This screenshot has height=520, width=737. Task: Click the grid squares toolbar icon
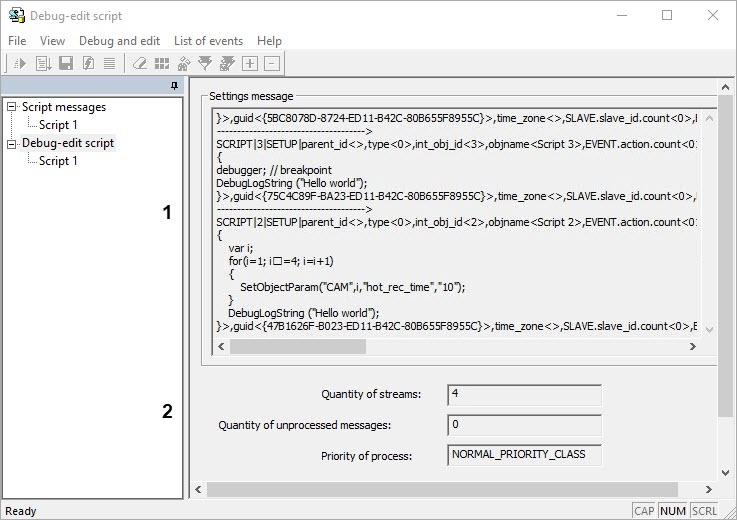[x=161, y=63]
